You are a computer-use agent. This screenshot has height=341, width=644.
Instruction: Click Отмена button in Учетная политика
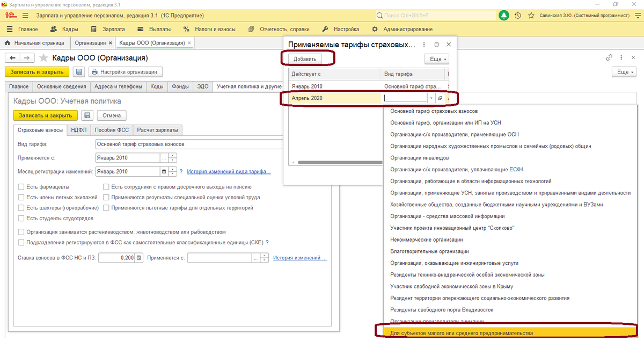112,115
